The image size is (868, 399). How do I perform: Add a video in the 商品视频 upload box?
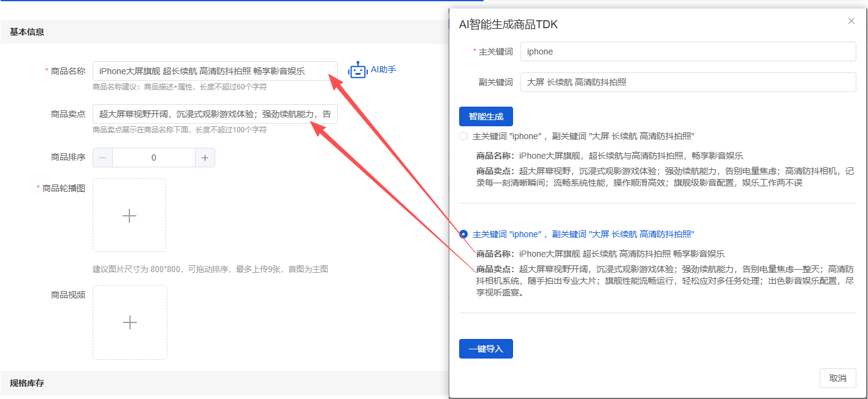(130, 322)
